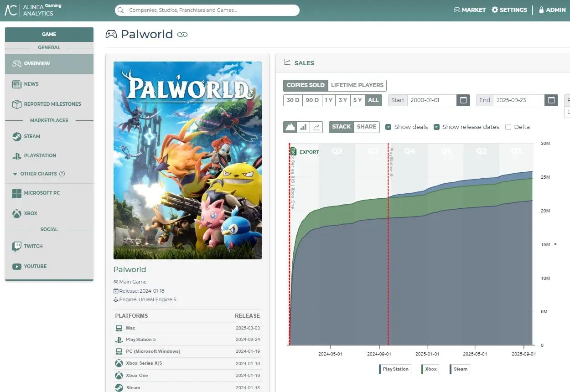This screenshot has height=392, width=570.
Task: Click the Export button on the chart
Action: point(305,152)
